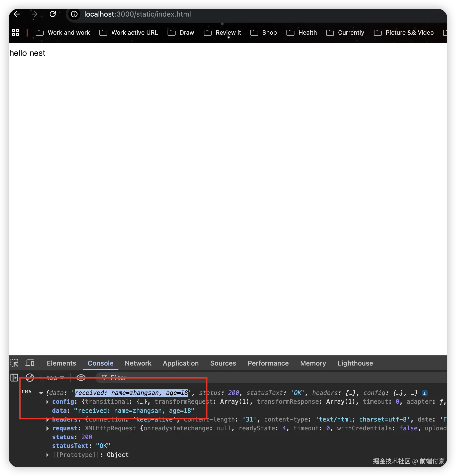
Task: Click the browser back navigation arrow
Action: coord(16,14)
